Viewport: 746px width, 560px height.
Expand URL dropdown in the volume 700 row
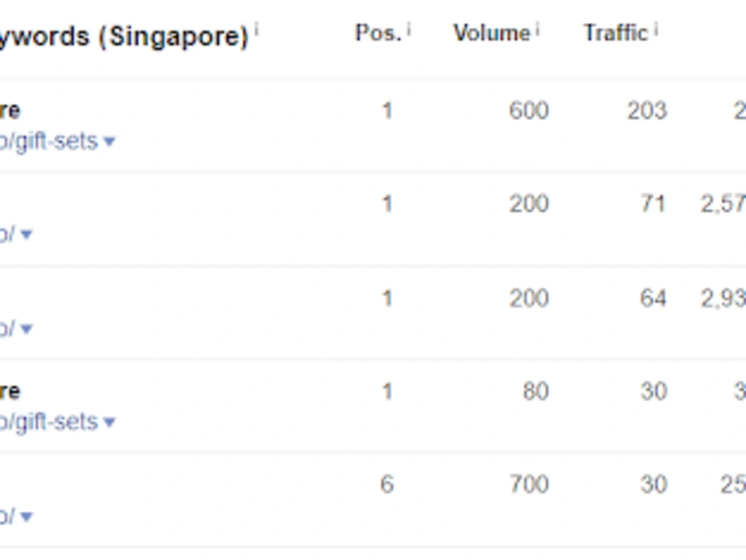(x=27, y=516)
